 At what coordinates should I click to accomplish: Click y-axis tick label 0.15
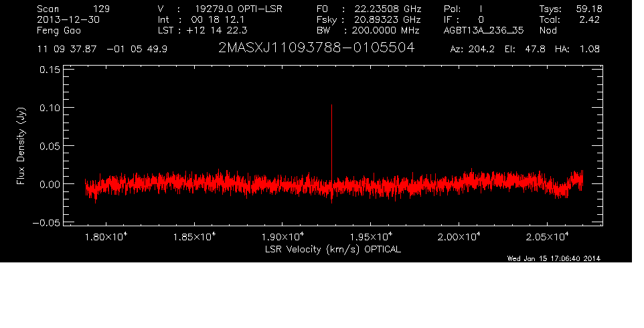point(50,70)
